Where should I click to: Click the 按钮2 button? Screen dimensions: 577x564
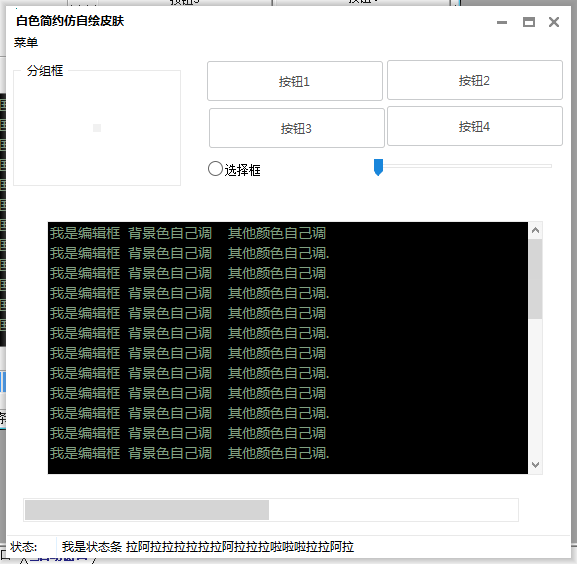point(475,80)
